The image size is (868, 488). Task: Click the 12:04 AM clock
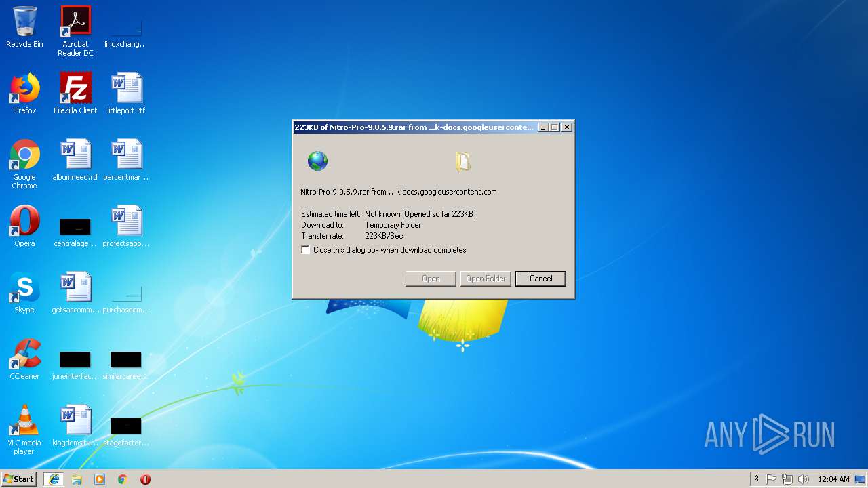[833, 479]
